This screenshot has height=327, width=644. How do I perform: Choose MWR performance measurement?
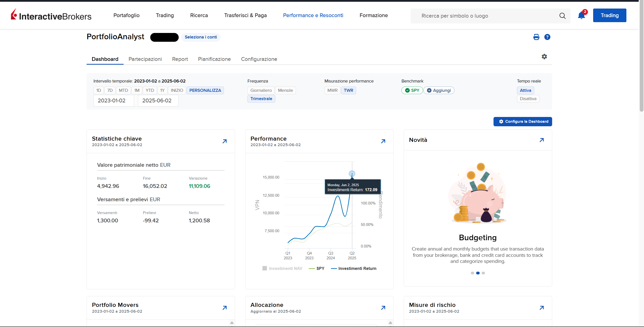point(332,90)
